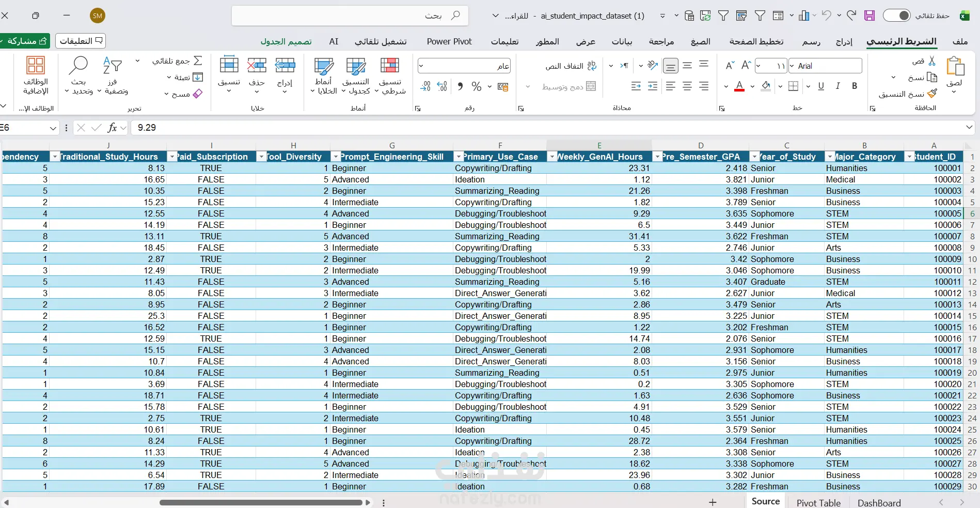Click the Conditional Formatting icon

[x=390, y=67]
